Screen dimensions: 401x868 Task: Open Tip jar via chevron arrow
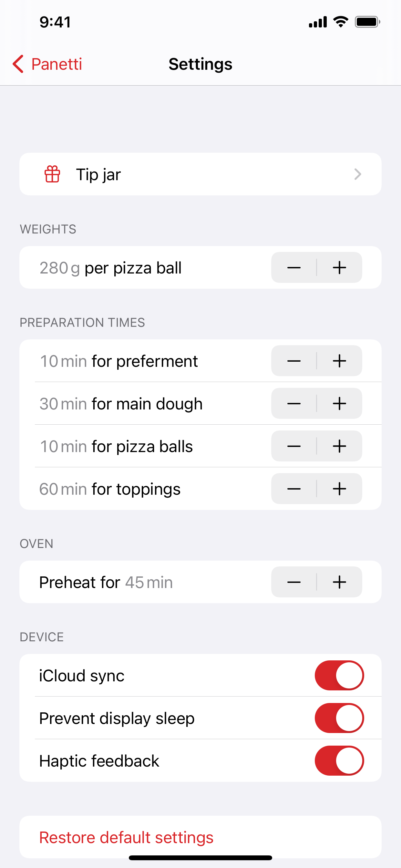coord(358,174)
